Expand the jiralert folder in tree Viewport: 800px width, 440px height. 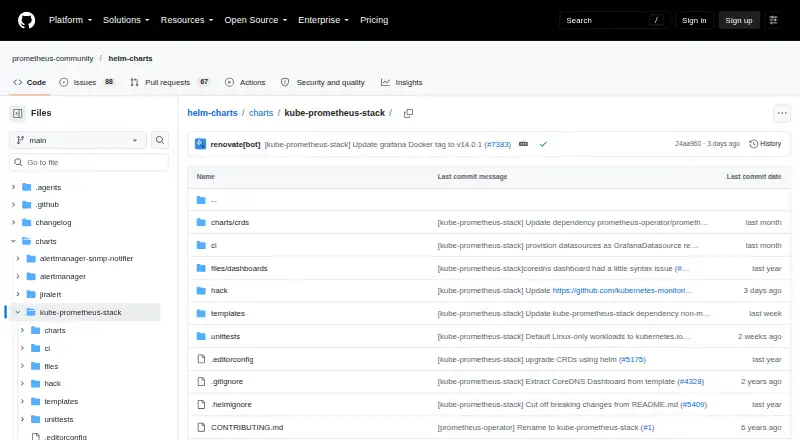[x=18, y=295]
